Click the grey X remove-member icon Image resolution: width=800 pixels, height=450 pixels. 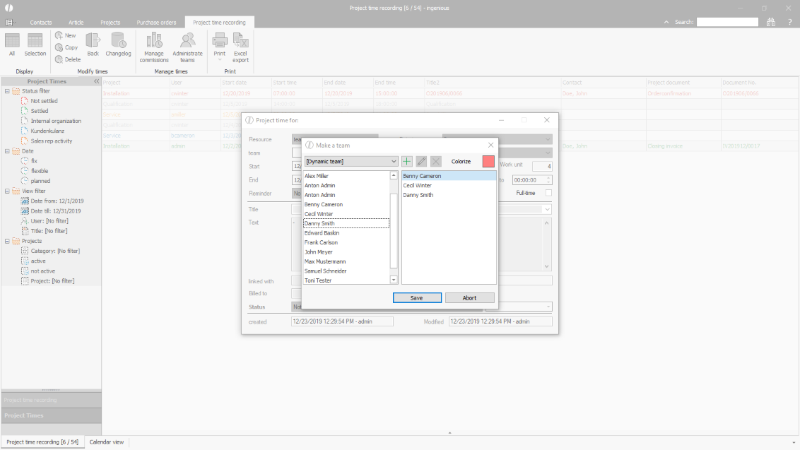(435, 161)
